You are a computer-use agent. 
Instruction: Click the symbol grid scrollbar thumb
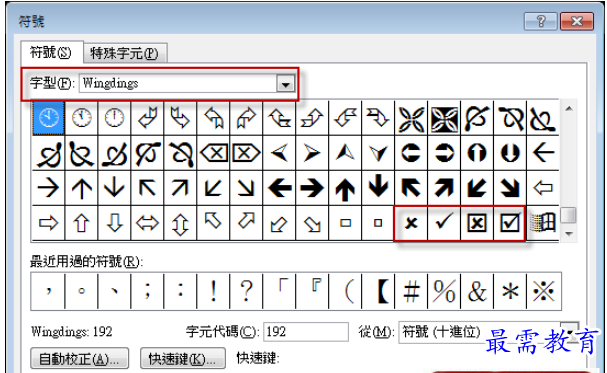click(569, 215)
